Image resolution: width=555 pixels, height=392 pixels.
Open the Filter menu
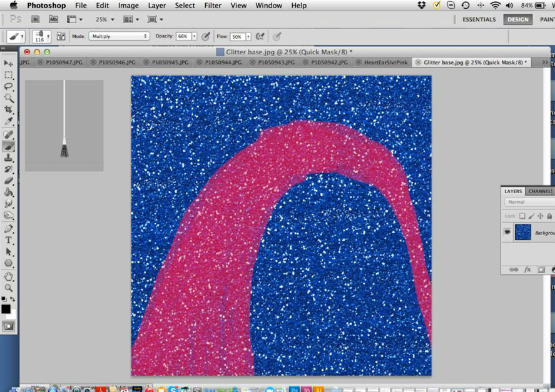pos(212,6)
